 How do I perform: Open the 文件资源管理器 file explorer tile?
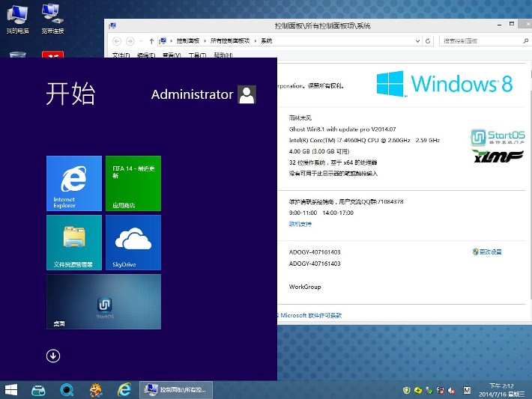coord(74,243)
